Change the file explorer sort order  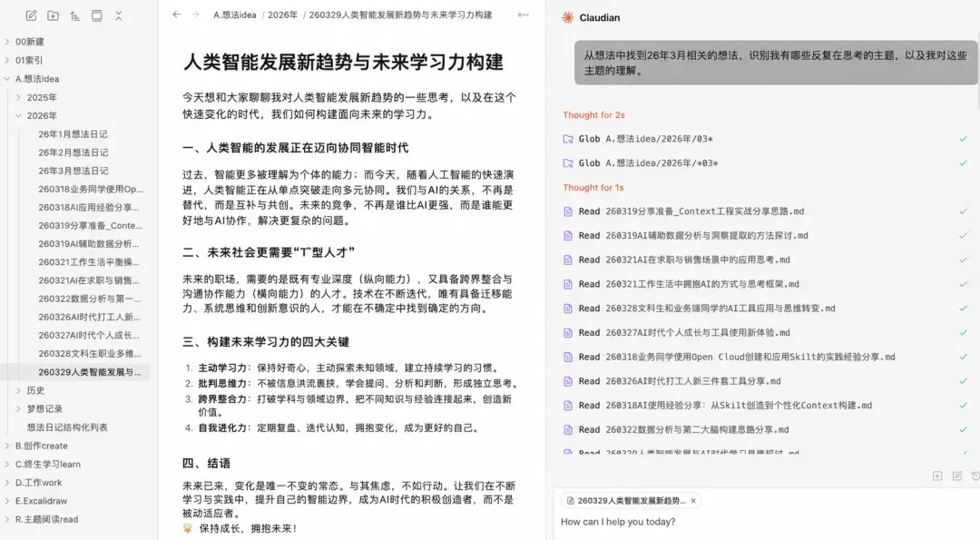75,16
